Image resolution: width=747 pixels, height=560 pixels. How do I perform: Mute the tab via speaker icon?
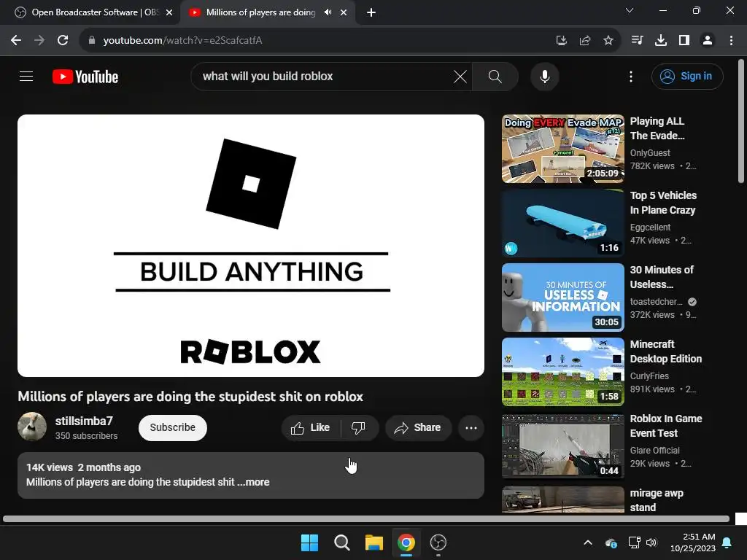coord(328,12)
